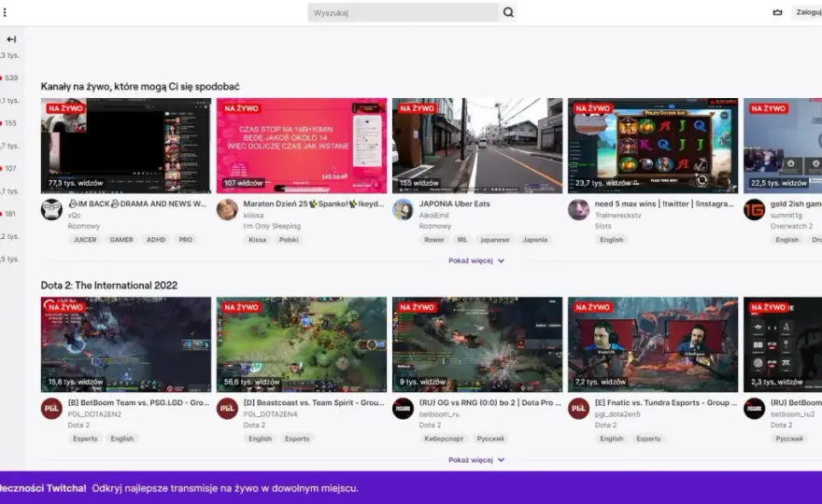This screenshot has height=504, width=822.
Task: Open the betboom_ru channel name link
Action: [439, 414]
